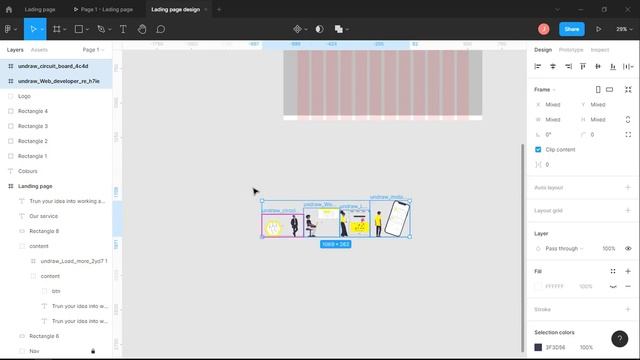Viewport: 640px width, 360px height.
Task: Click the layer opacity 100% field
Action: click(x=608, y=249)
